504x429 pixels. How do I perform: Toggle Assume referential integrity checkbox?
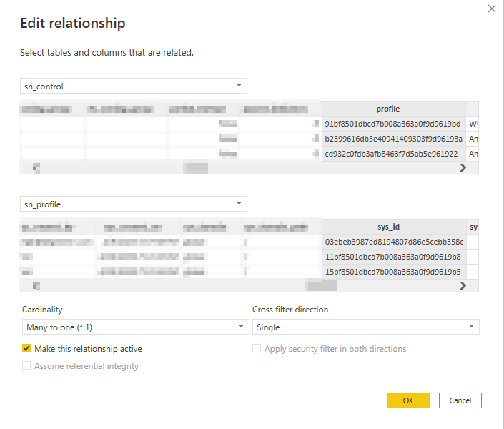tap(26, 365)
